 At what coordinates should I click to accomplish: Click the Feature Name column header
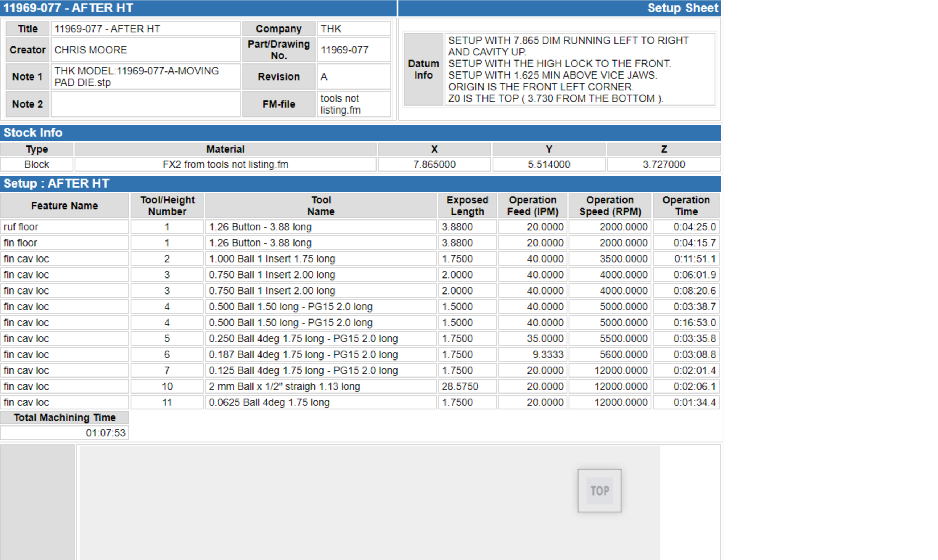point(65,206)
